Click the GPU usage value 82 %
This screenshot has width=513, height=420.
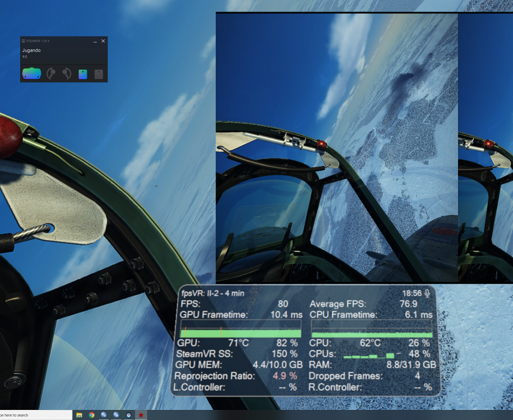tap(287, 343)
